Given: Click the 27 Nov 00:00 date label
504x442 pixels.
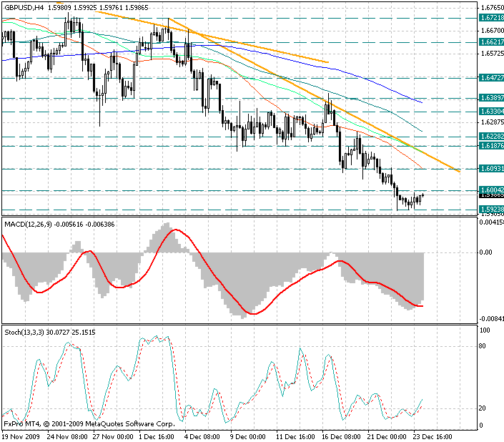Looking at the screenshot, I should pyautogui.click(x=113, y=437).
